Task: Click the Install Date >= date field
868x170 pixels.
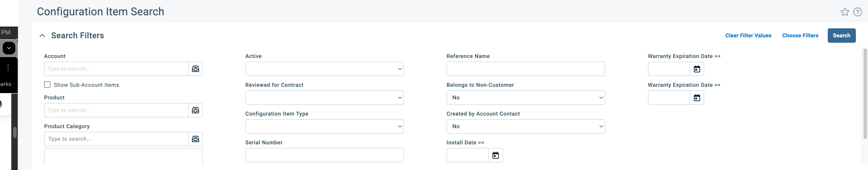Action: click(468, 155)
